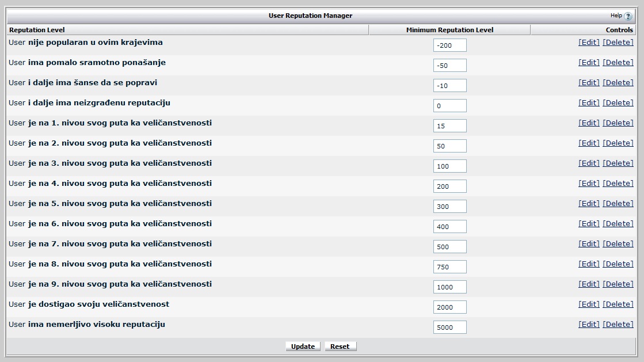Edit the 'i dalje ima šanse' level

(x=588, y=83)
